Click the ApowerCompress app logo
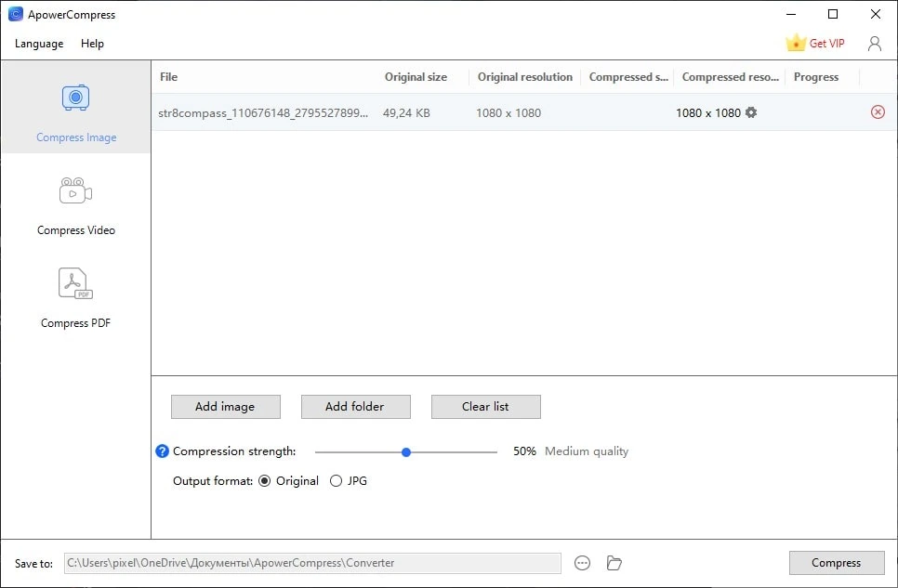 (16, 14)
